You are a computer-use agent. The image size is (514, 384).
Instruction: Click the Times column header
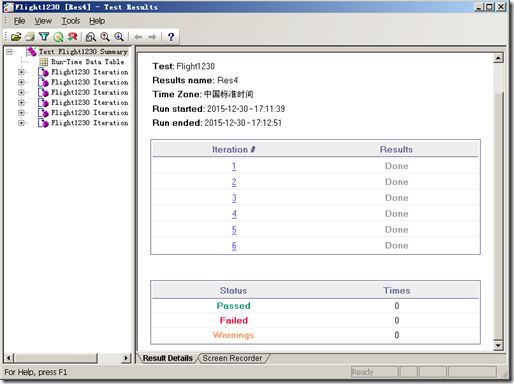pos(397,291)
